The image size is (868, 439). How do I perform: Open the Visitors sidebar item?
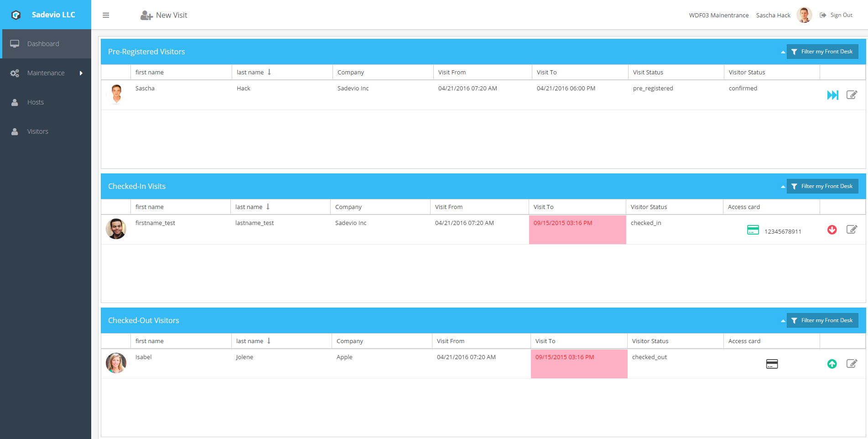(37, 131)
